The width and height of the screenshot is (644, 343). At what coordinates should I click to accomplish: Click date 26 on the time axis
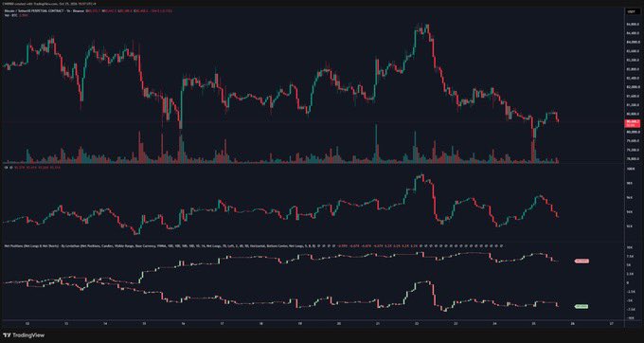click(573, 324)
